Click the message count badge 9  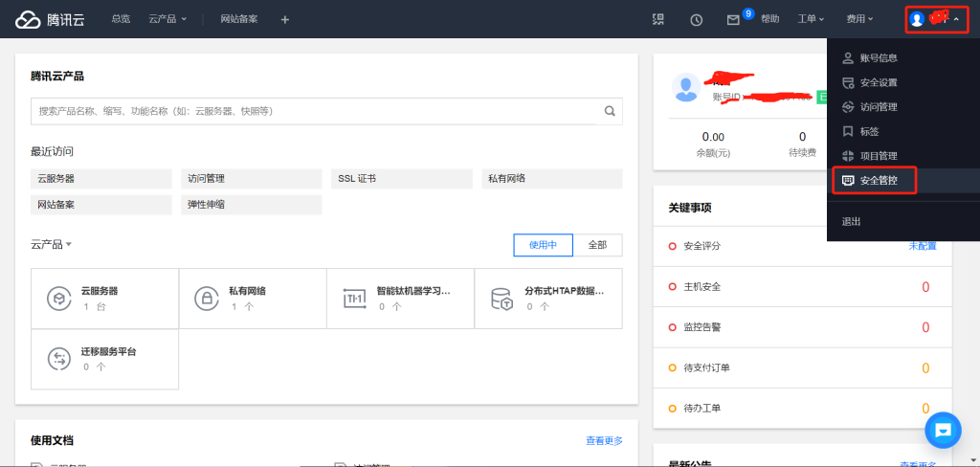pos(748,13)
